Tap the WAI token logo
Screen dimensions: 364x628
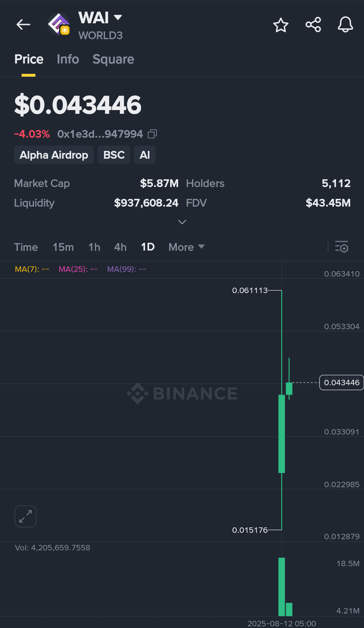pyautogui.click(x=59, y=24)
